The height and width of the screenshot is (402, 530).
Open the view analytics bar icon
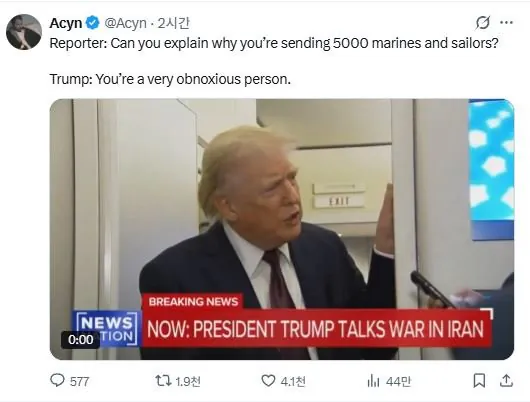tap(373, 381)
